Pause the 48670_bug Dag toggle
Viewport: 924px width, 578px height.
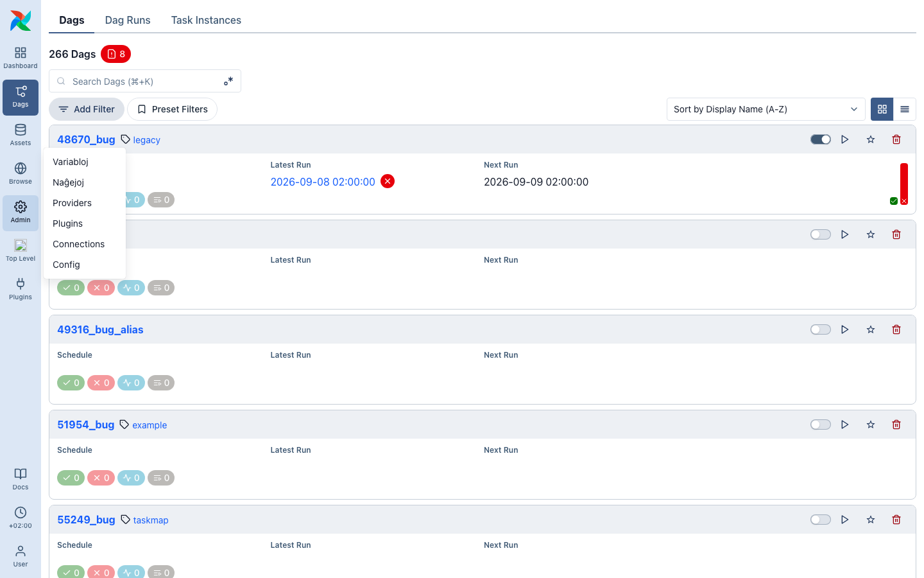point(821,139)
